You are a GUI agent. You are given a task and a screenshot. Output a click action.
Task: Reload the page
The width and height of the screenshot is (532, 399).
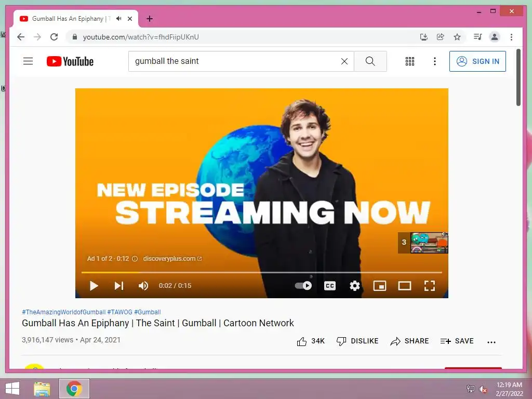[x=54, y=37]
